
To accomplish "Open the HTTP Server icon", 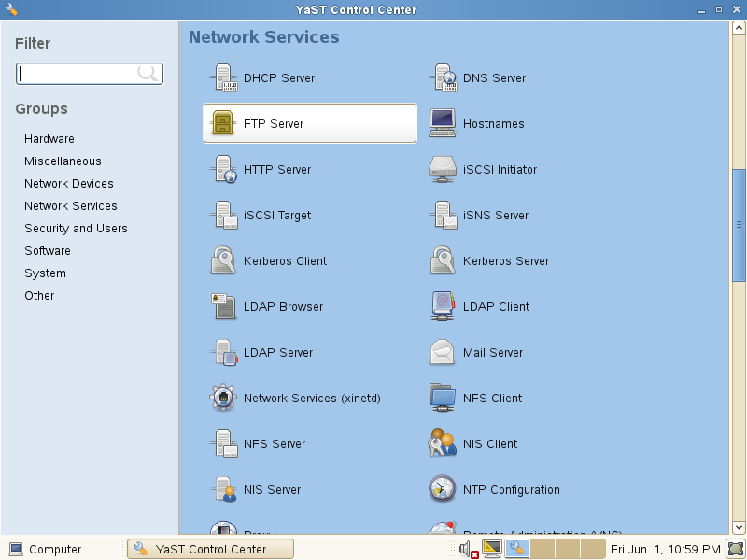I will click(223, 169).
